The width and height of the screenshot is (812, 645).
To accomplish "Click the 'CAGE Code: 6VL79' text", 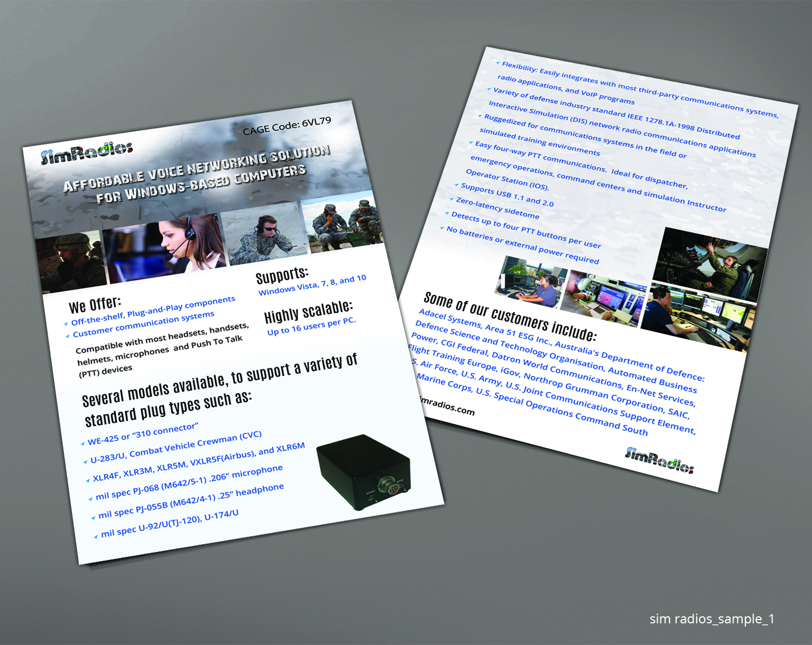I will (287, 126).
